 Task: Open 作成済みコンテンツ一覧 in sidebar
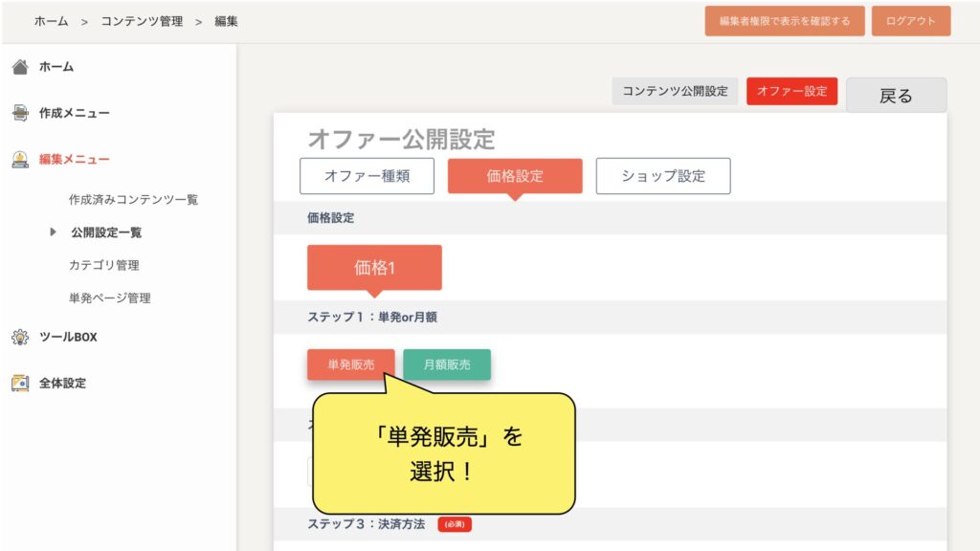(x=133, y=200)
